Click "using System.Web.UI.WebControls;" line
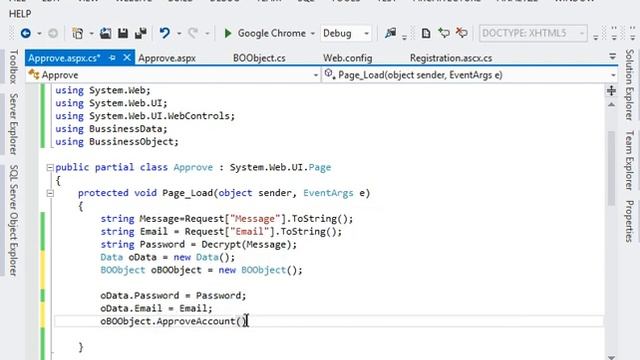This screenshot has height=360, width=640. click(145, 116)
